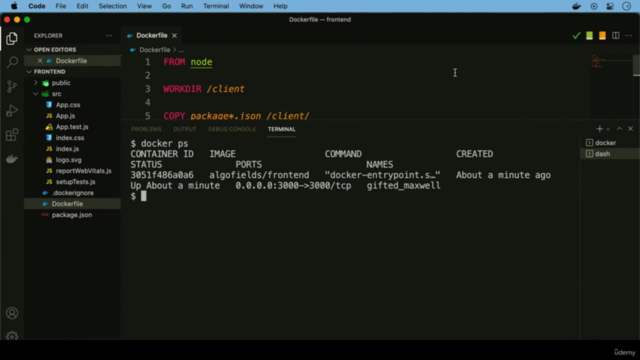Close Dockerfile in Open Editors list
Viewport: 640px width, 360px height.
coord(40,60)
